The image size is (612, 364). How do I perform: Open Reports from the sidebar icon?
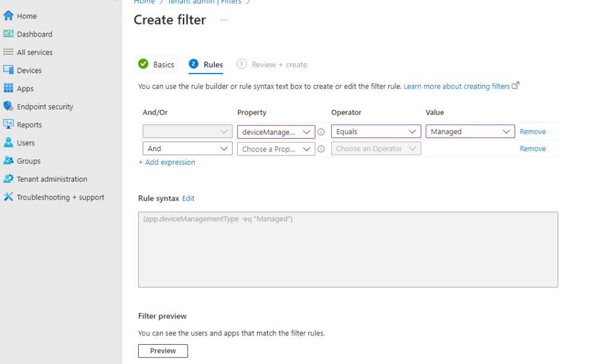(8, 124)
